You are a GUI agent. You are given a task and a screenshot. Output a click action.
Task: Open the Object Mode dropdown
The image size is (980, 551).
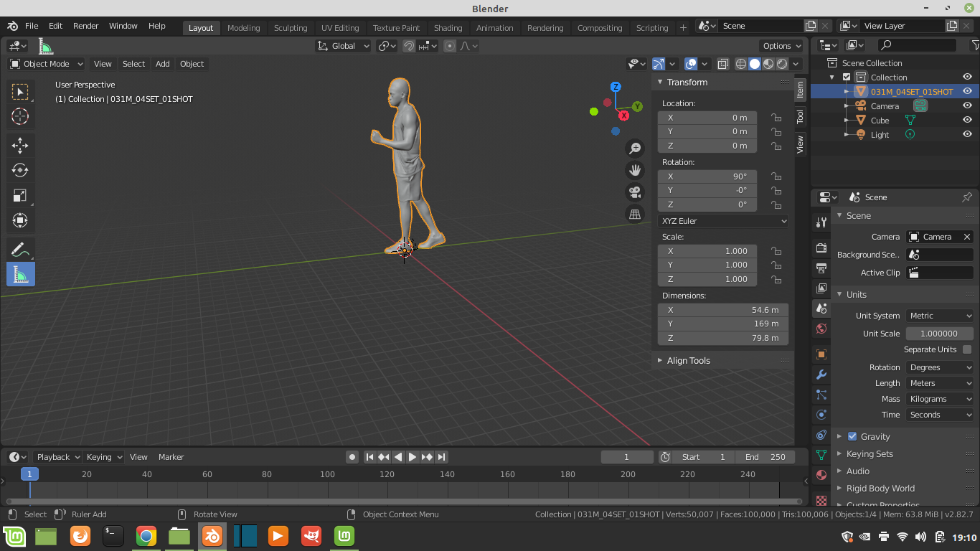pyautogui.click(x=47, y=64)
